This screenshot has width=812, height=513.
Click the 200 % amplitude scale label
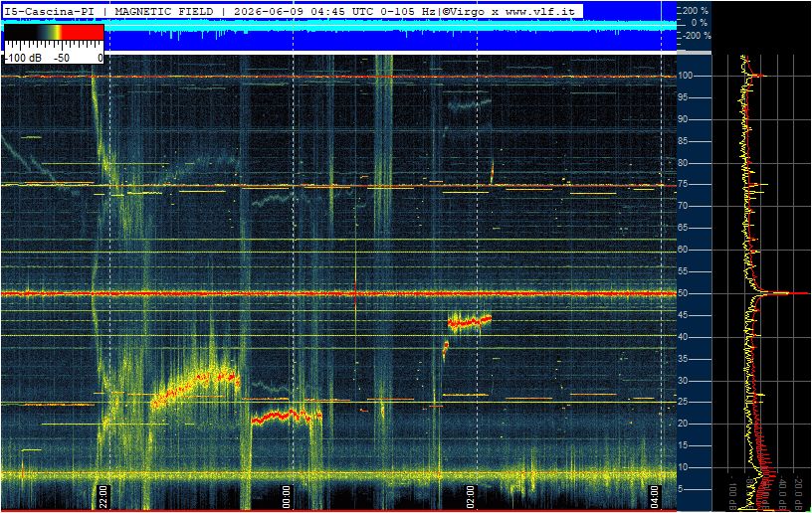(696, 10)
